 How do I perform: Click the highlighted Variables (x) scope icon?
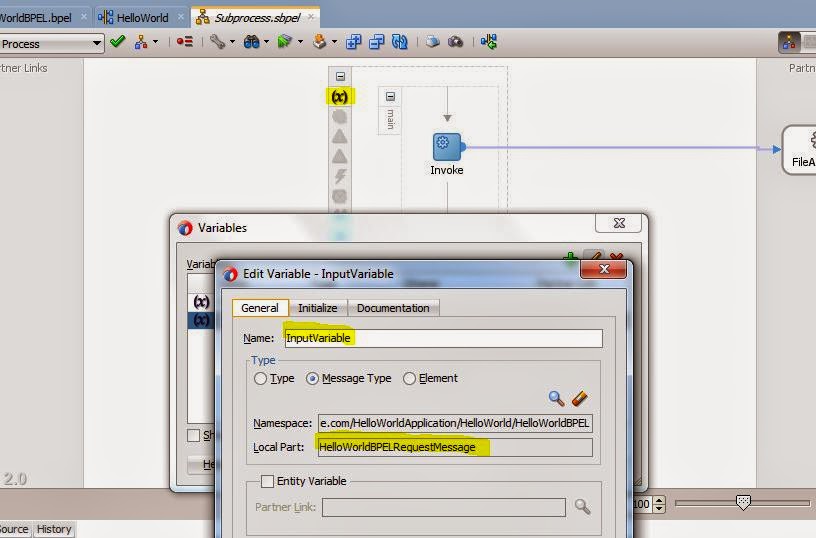[339, 97]
